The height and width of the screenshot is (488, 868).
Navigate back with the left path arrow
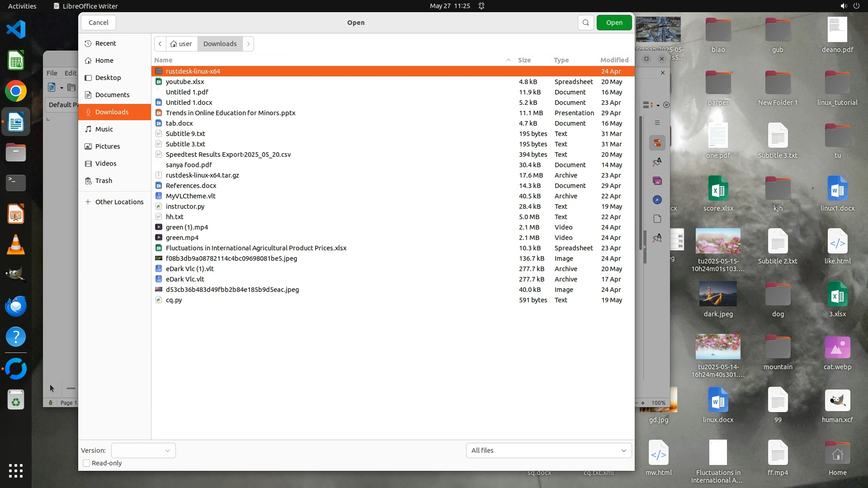160,44
